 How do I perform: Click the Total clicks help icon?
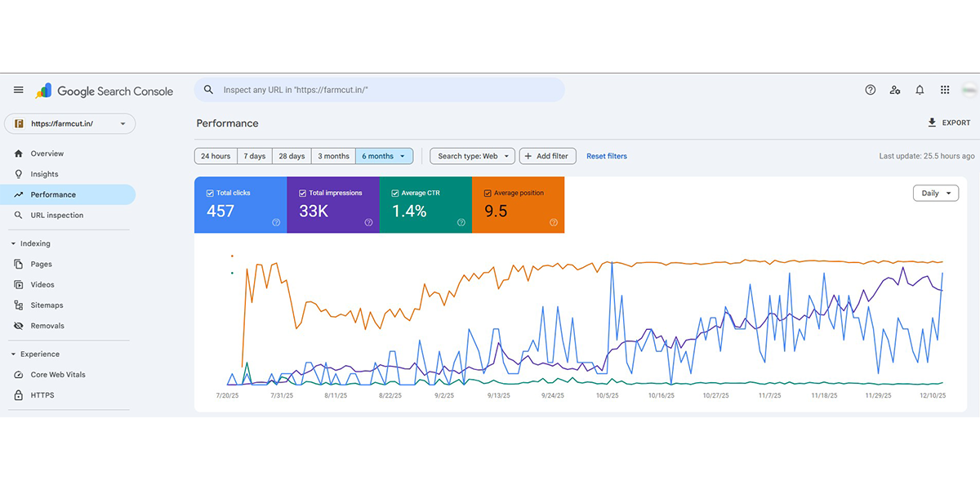276,222
